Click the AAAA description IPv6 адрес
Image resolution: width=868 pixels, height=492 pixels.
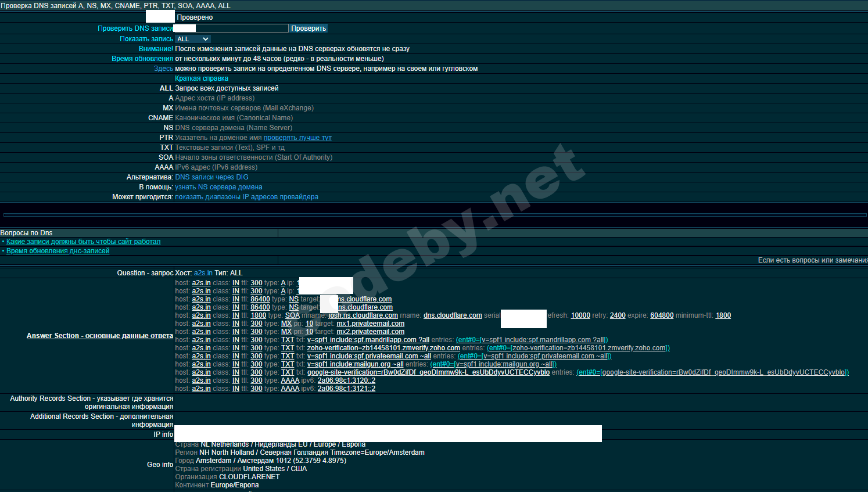[216, 167]
